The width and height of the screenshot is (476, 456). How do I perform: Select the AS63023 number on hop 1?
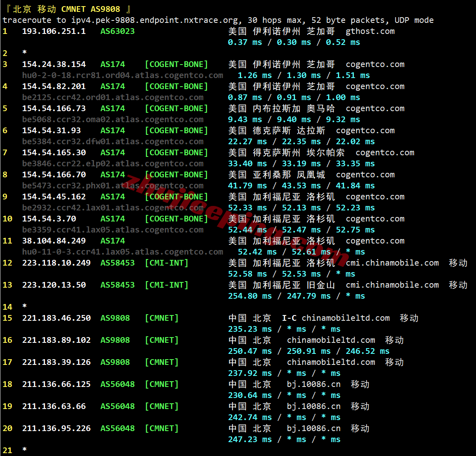tap(117, 31)
